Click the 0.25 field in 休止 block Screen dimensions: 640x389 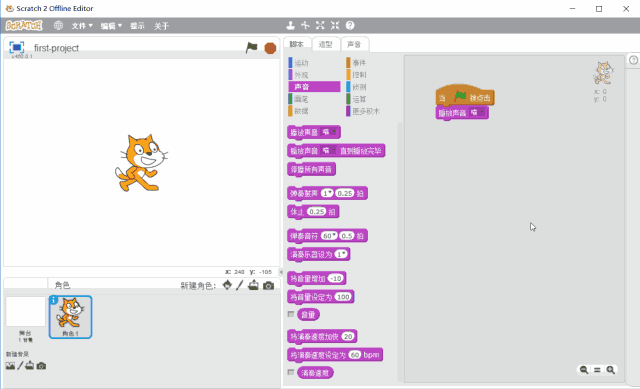(x=317, y=211)
